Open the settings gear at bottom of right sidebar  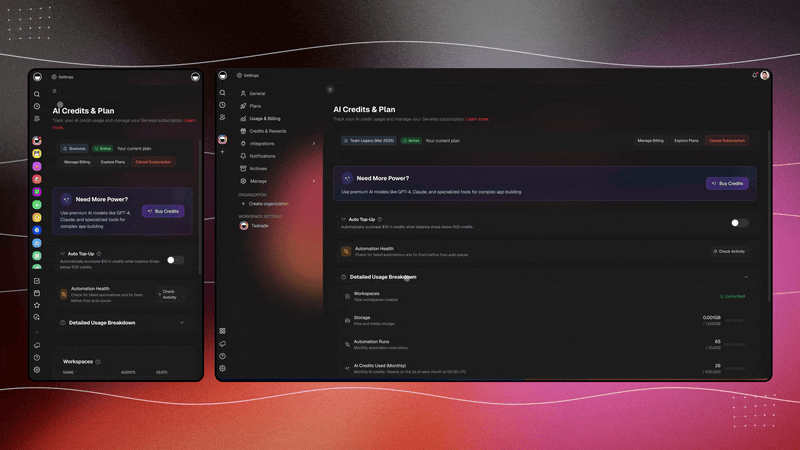[222, 368]
